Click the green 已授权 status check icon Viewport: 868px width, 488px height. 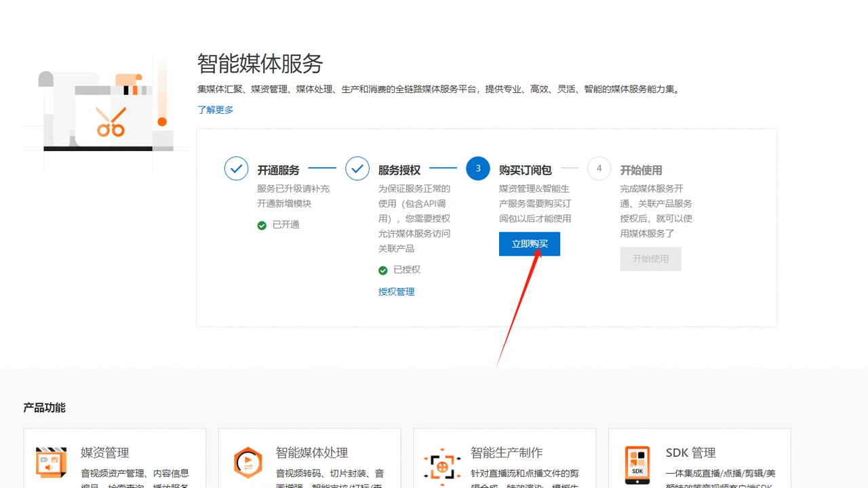click(x=383, y=270)
